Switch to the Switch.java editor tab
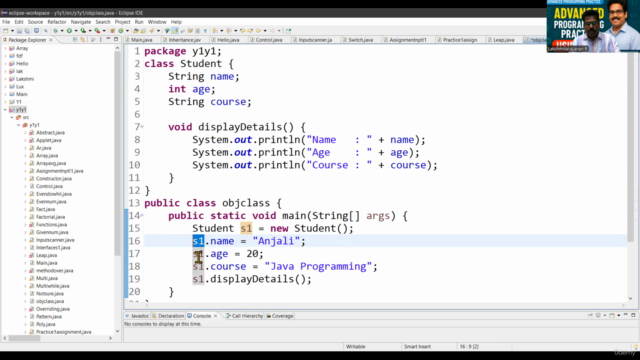The width and height of the screenshot is (640, 360). (358, 40)
